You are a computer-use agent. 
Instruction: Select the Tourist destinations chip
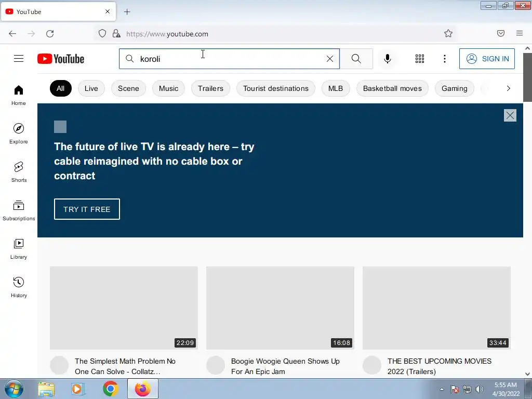tap(276, 88)
